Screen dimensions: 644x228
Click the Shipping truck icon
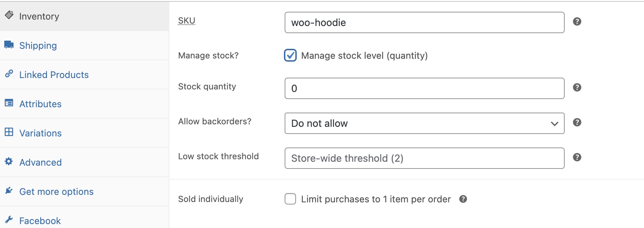tap(9, 45)
